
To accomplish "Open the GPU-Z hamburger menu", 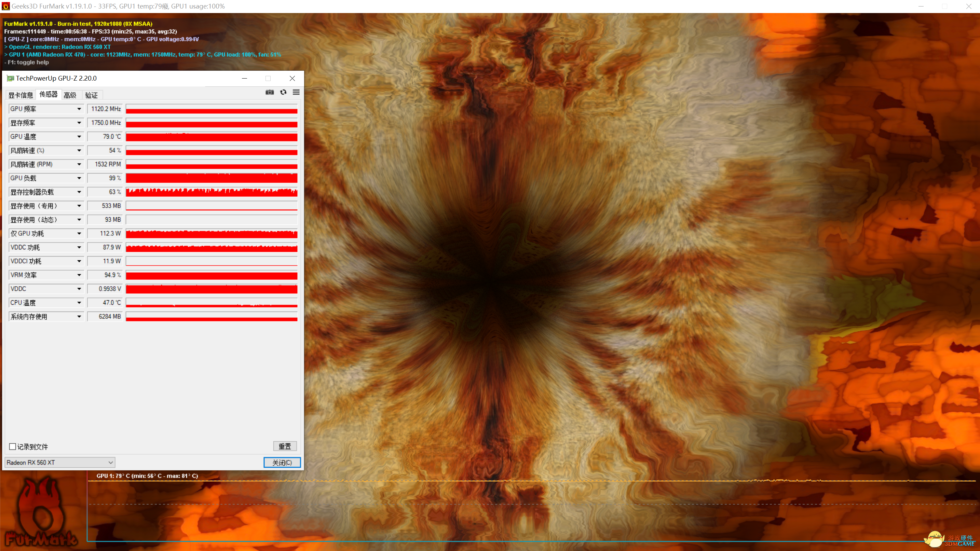I will [296, 93].
